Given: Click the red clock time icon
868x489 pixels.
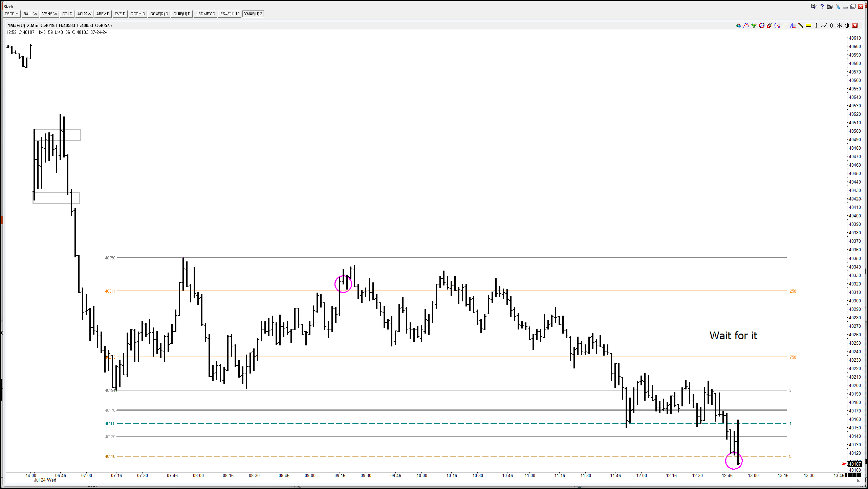Looking at the screenshot, I should tap(762, 25).
